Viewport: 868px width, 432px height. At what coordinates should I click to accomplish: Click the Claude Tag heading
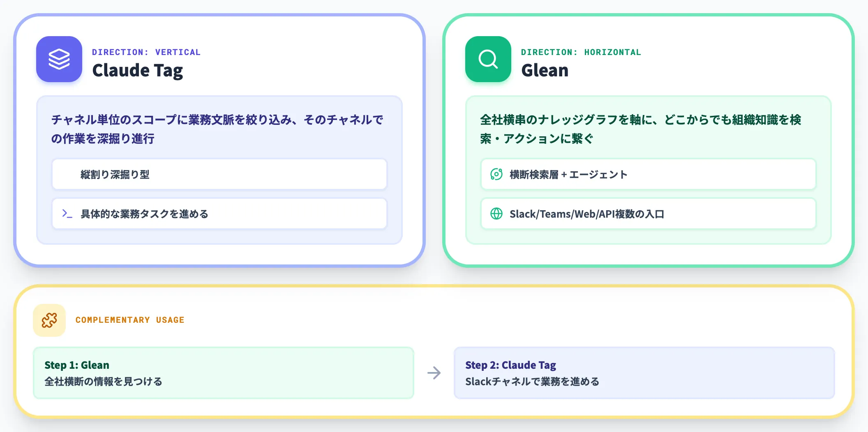point(138,71)
